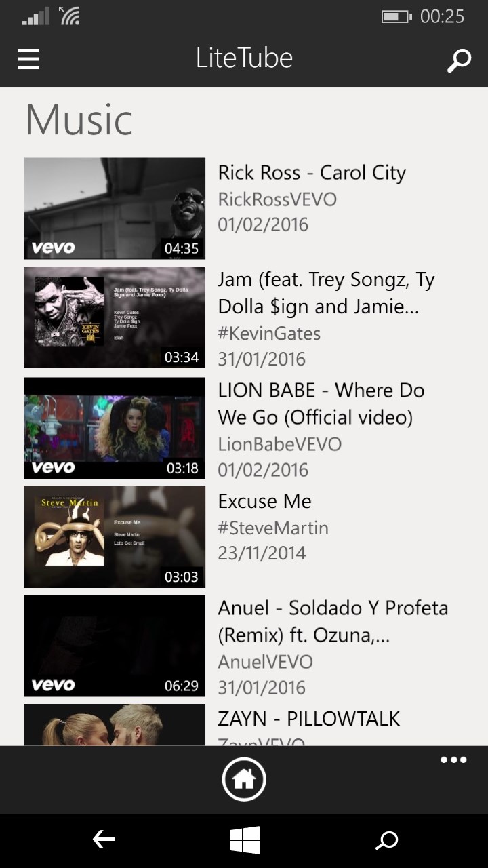Tap the #KevinGates channel label
The image size is (488, 868).
(x=269, y=333)
